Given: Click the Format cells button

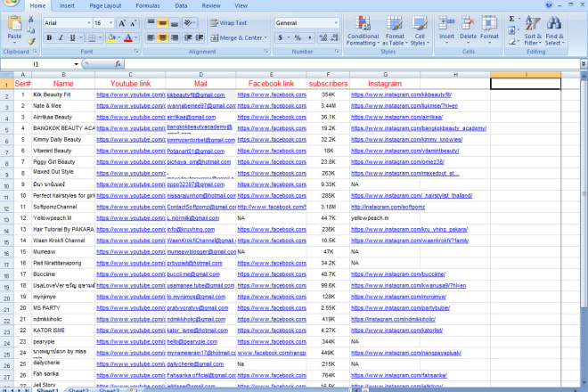Looking at the screenshot, I should 489,30.
